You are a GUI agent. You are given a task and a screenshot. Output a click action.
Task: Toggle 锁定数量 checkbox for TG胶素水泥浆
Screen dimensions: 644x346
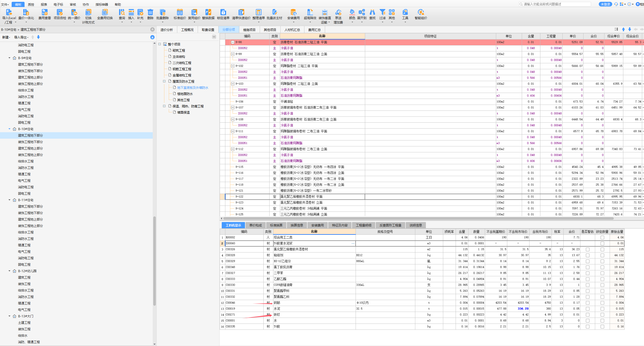[602, 243]
